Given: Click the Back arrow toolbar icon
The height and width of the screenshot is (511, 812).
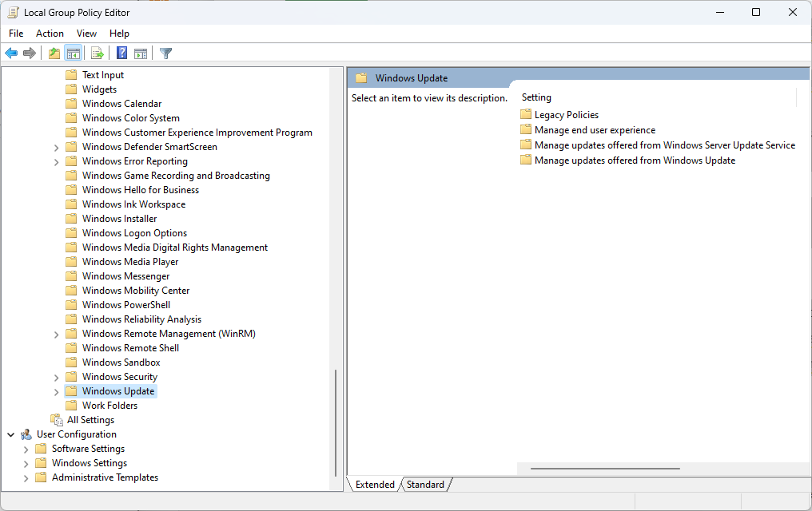Looking at the screenshot, I should (x=11, y=53).
